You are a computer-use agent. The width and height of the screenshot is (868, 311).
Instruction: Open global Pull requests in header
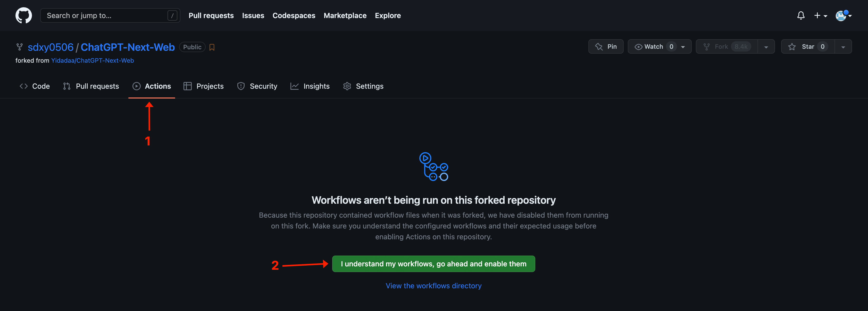pyautogui.click(x=211, y=15)
